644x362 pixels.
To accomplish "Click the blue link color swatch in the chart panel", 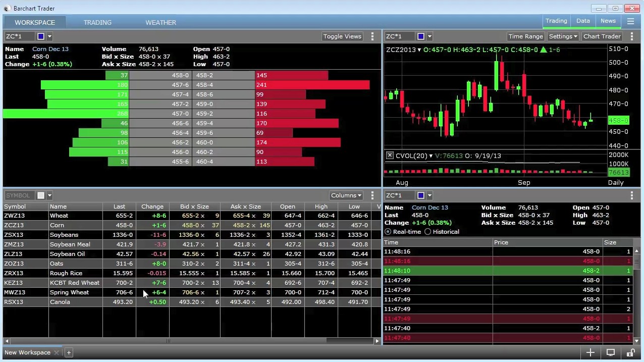I will 421,36.
